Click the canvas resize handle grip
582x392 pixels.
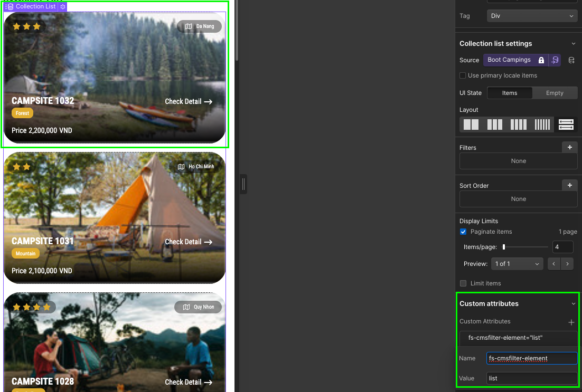click(243, 184)
